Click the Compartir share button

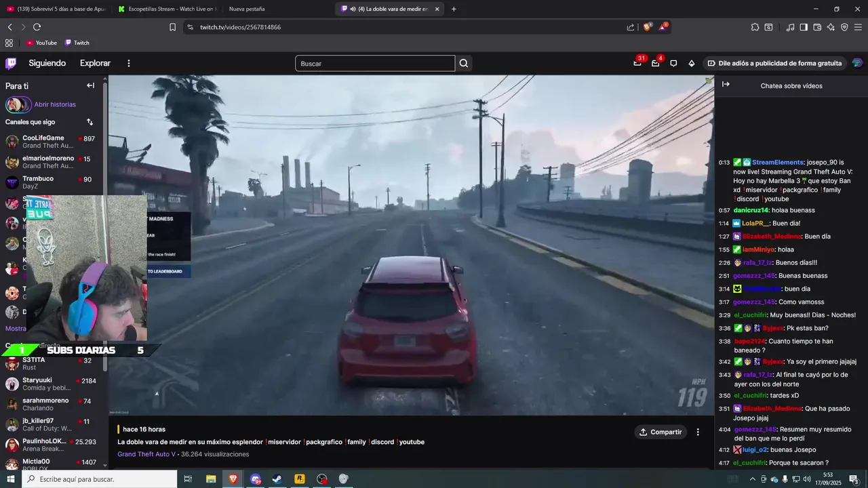660,432
